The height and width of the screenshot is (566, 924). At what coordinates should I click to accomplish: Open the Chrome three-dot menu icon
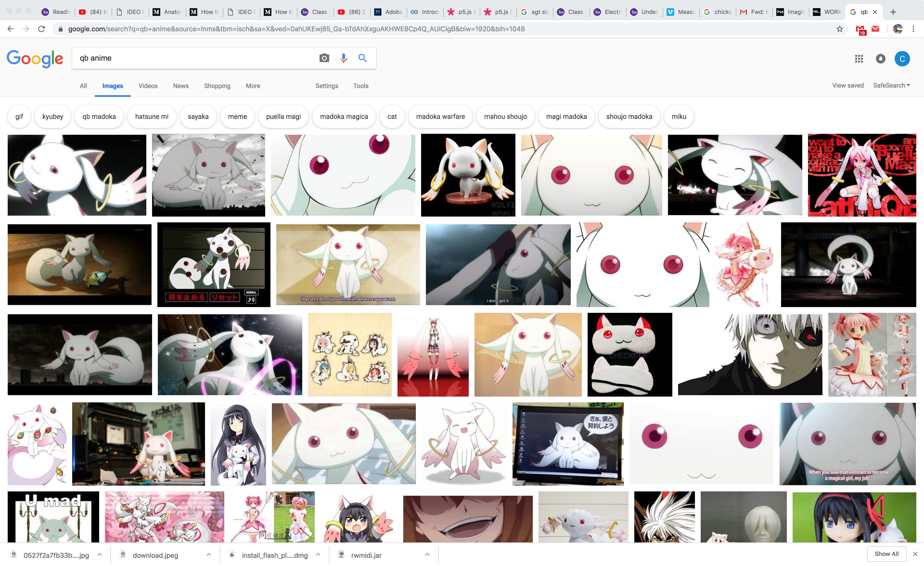[913, 29]
